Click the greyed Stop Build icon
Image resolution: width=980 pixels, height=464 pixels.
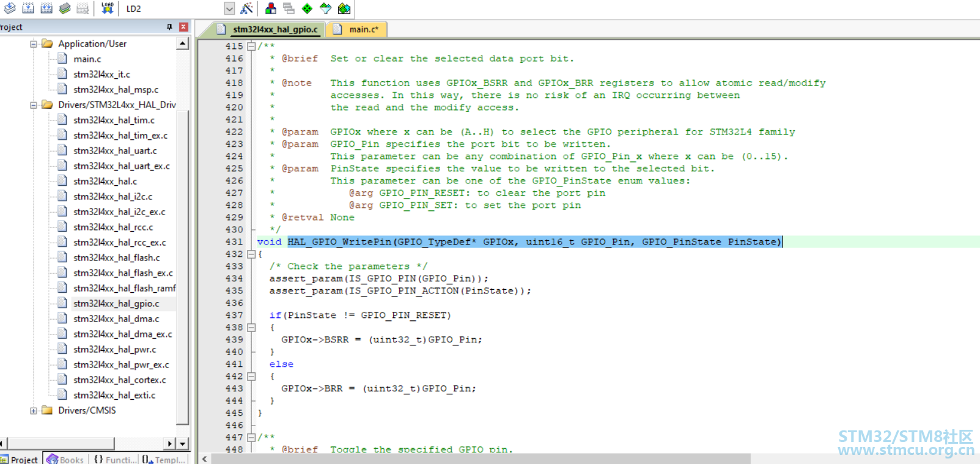click(x=83, y=9)
